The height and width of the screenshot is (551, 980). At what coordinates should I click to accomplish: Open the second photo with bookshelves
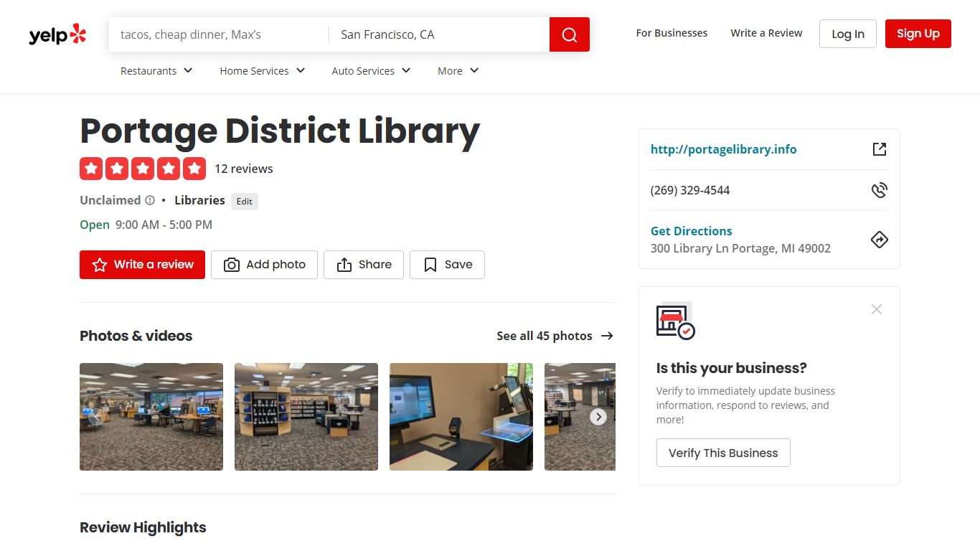click(306, 417)
